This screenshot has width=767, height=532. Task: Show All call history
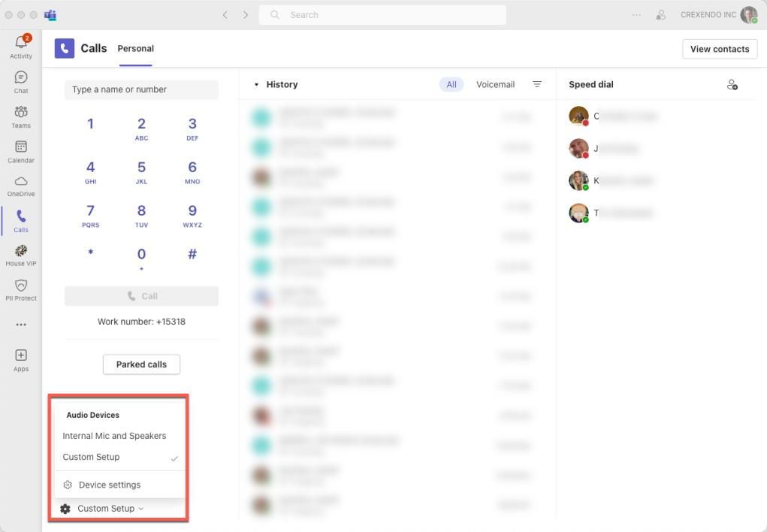pyautogui.click(x=451, y=84)
